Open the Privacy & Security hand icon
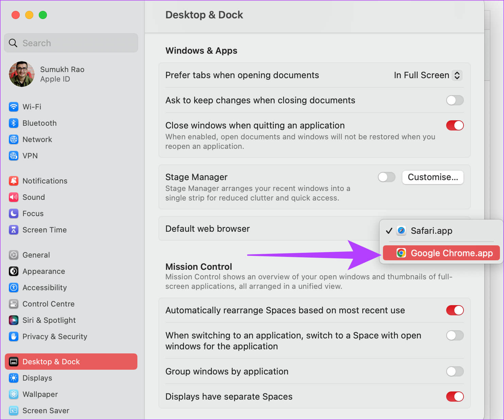504x420 pixels. (14, 336)
